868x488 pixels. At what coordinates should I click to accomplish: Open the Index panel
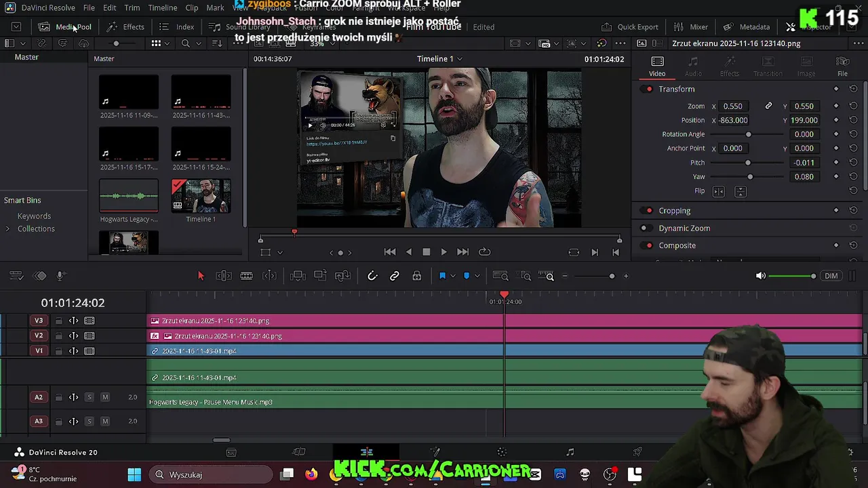tap(177, 27)
